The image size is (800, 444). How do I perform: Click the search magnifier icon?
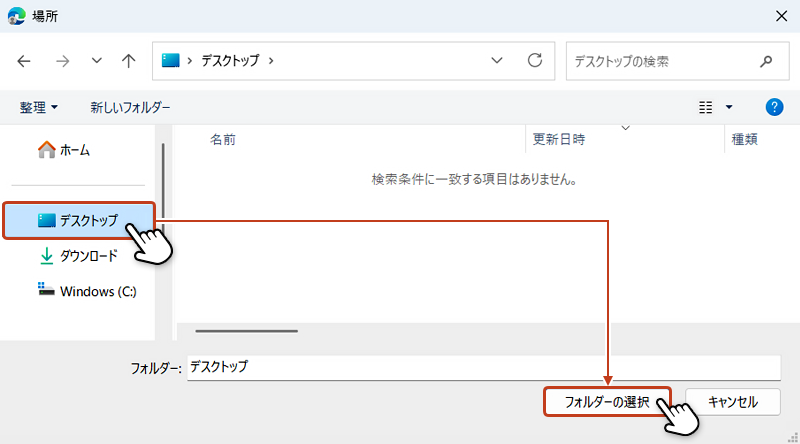(x=766, y=61)
